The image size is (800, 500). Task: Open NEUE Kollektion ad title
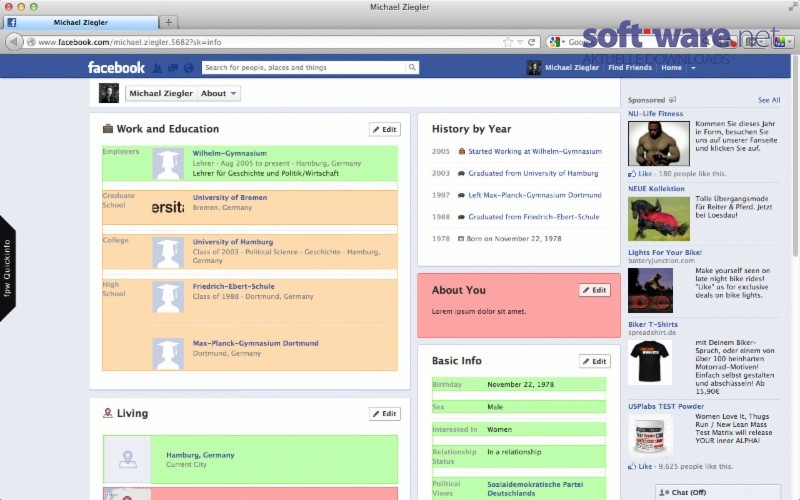pos(656,189)
